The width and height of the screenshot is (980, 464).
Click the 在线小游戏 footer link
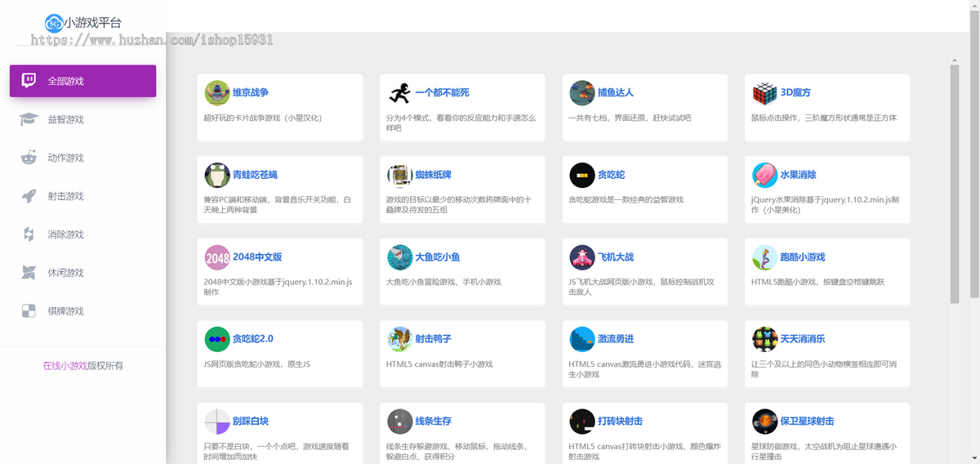coord(65,366)
